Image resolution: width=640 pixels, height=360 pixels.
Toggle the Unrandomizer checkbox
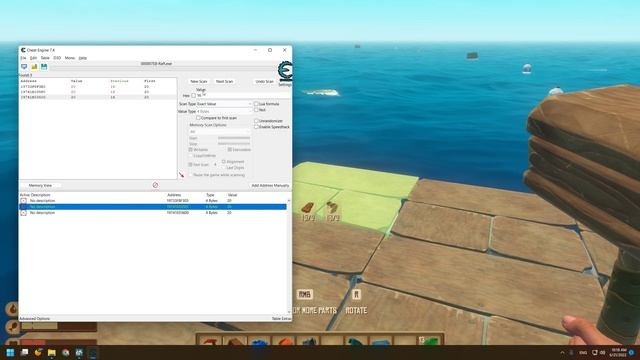click(256, 121)
